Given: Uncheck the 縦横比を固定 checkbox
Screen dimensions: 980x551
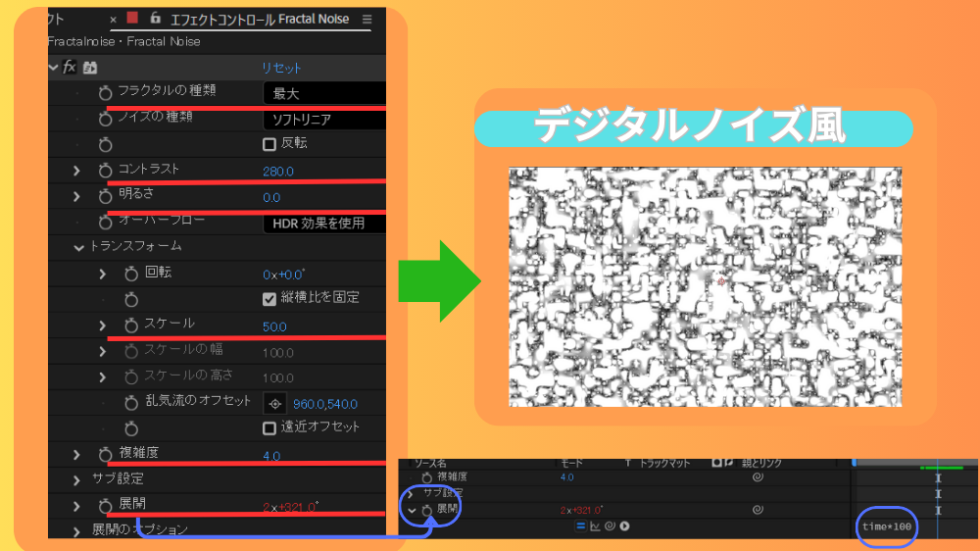Looking at the screenshot, I should pyautogui.click(x=269, y=298).
